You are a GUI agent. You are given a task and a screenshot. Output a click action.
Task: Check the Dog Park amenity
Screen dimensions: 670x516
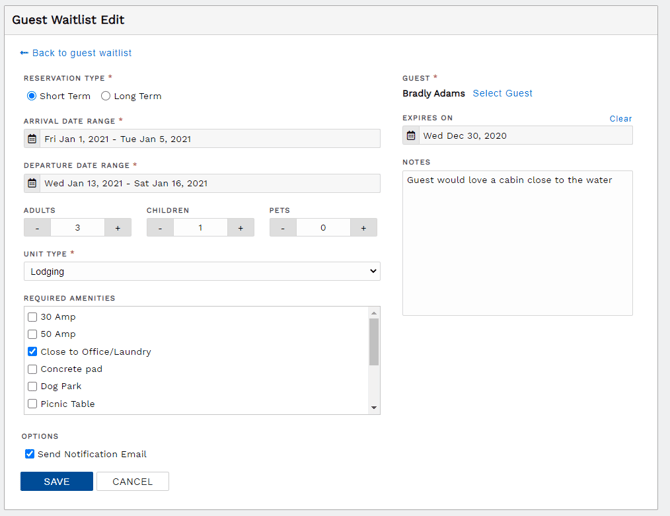click(x=32, y=386)
